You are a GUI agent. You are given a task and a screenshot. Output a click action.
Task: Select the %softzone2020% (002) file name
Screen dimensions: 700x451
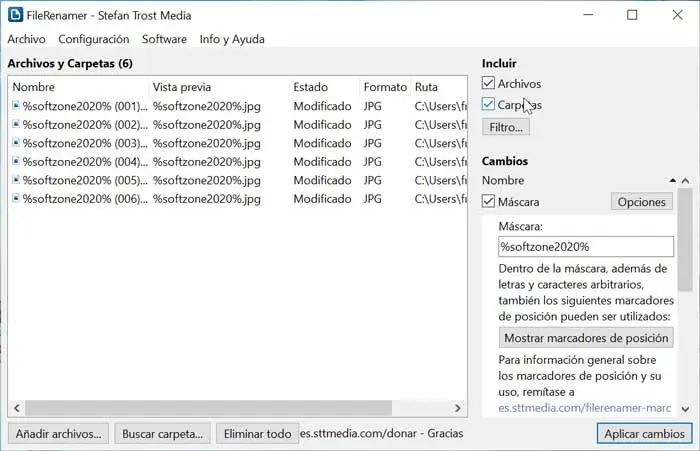point(85,125)
